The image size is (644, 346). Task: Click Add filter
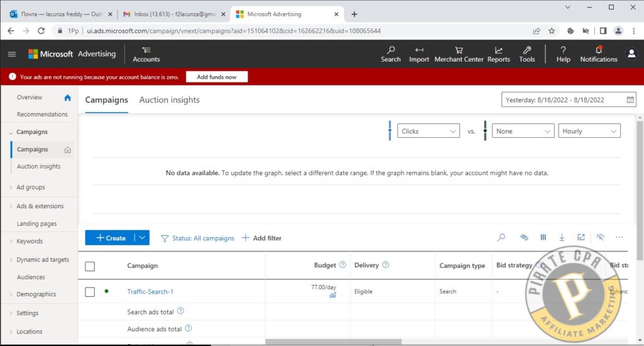[x=262, y=238]
